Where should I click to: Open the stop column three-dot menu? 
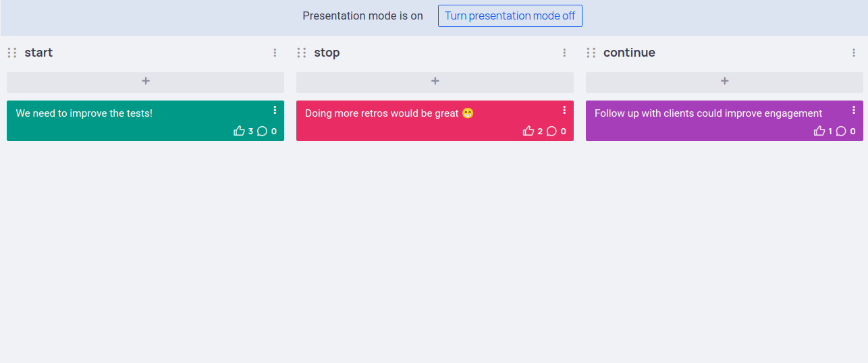click(564, 53)
